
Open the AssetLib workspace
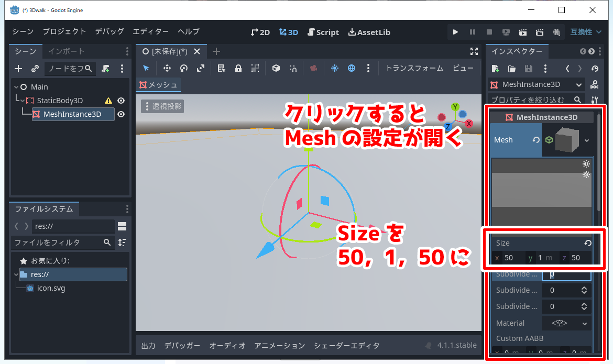(369, 32)
